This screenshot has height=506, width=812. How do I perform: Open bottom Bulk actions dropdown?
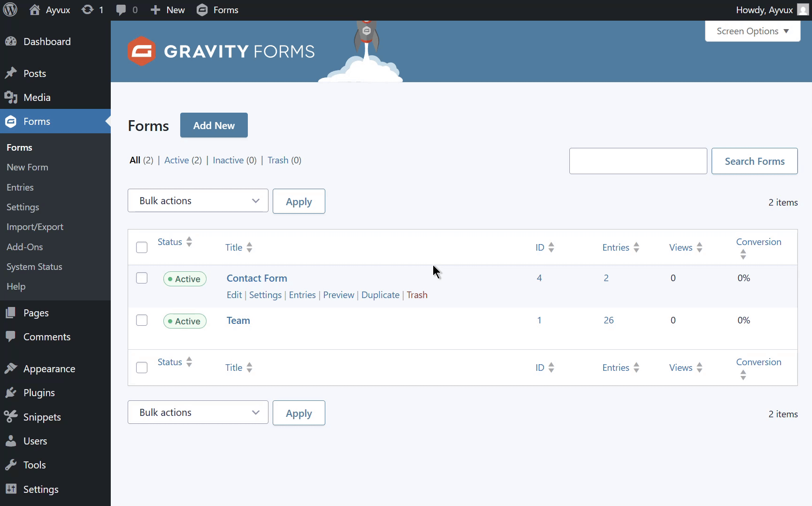point(198,413)
